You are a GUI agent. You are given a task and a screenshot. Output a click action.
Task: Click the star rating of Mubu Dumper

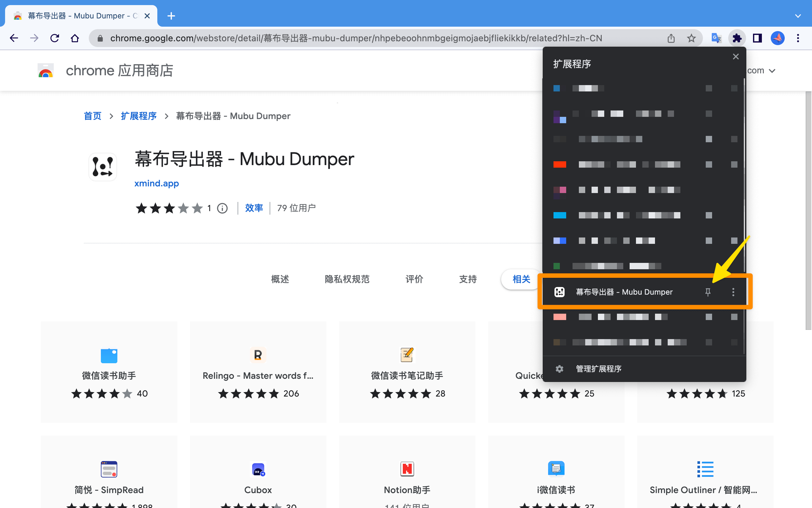(169, 208)
